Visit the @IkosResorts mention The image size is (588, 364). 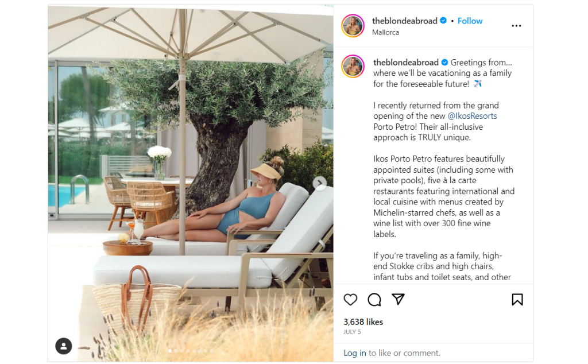click(472, 116)
